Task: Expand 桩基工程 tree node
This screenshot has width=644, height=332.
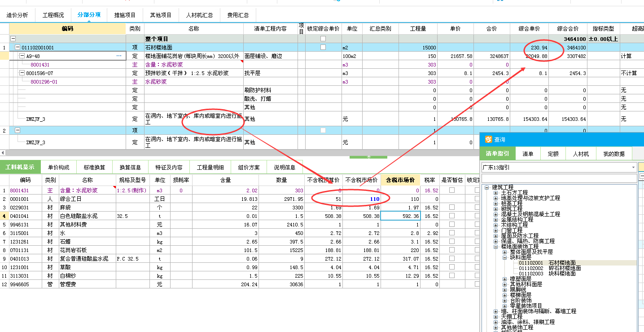Action: (496, 204)
